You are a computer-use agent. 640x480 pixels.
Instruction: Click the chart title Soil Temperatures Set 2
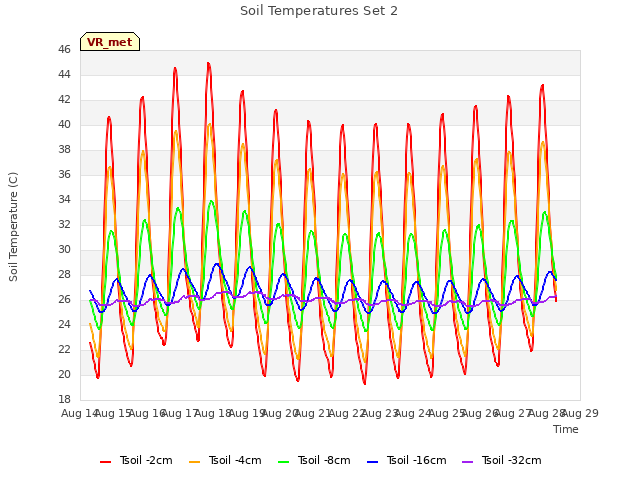[319, 11]
